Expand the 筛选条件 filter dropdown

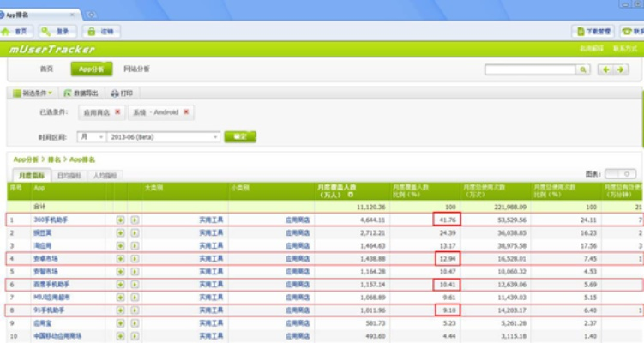33,93
